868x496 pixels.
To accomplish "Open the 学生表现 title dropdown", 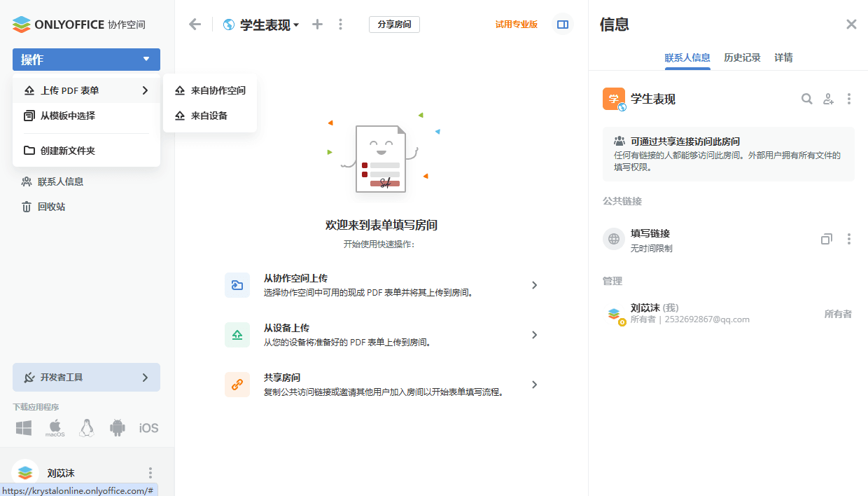I will point(269,25).
